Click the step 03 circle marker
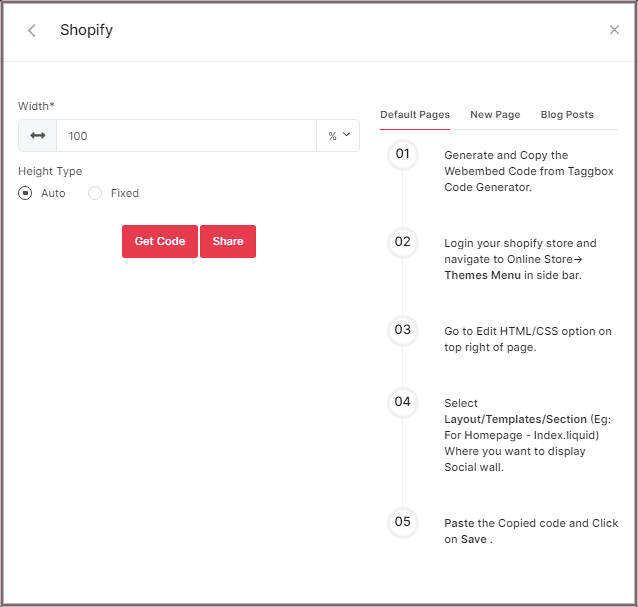Screen dimensions: 638x607 (403, 329)
